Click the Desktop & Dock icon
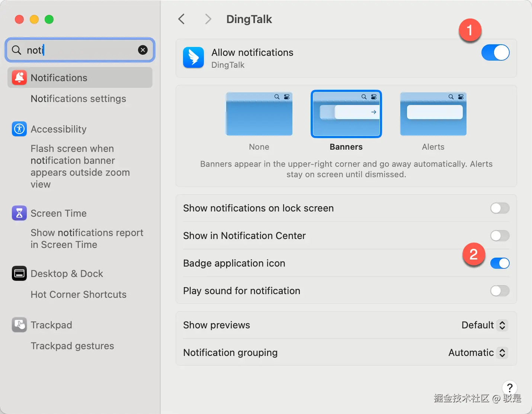The height and width of the screenshot is (414, 532). pos(19,273)
